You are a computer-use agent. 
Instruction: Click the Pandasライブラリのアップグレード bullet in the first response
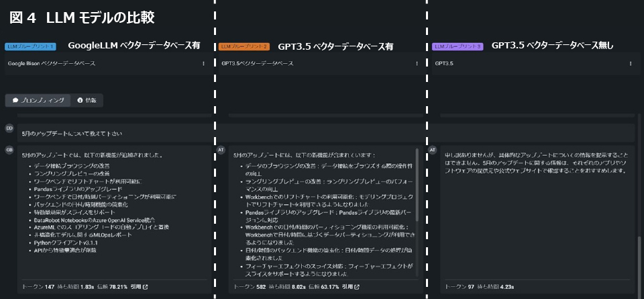click(78, 189)
